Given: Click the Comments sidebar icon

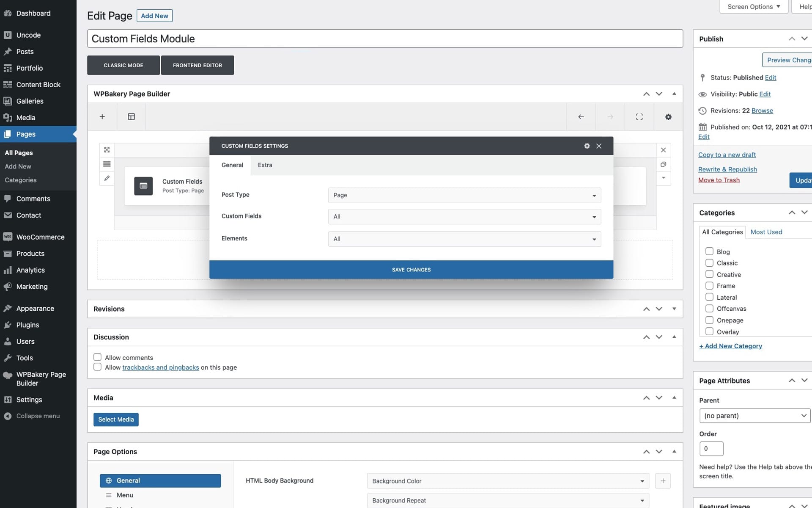Looking at the screenshot, I should [8, 199].
